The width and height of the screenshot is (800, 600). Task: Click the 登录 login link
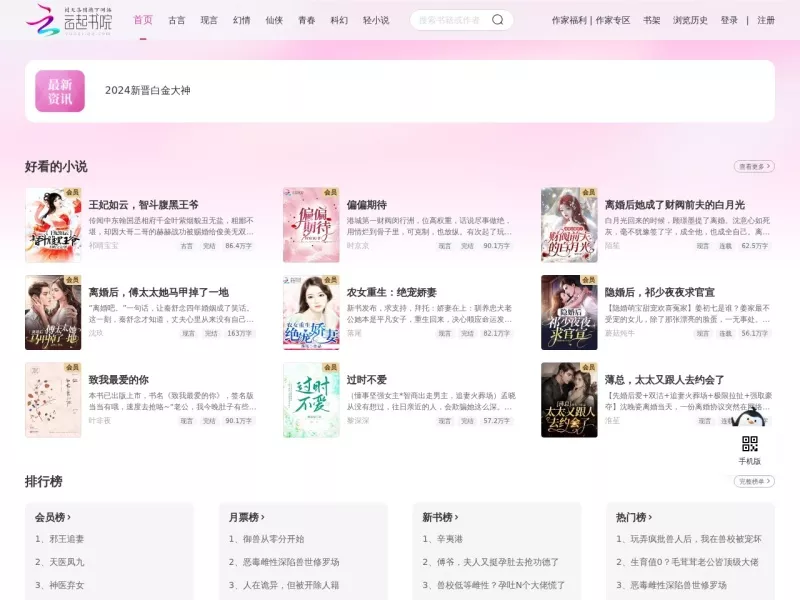pyautogui.click(x=729, y=20)
